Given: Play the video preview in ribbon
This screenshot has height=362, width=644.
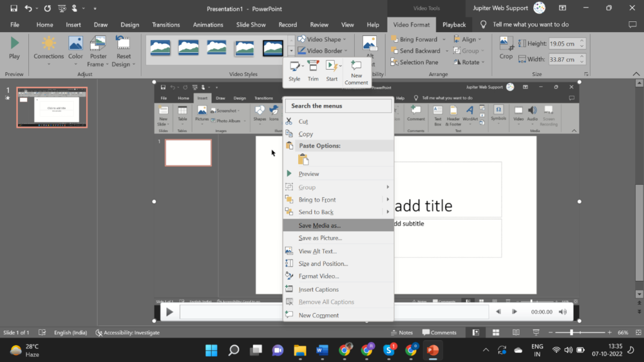Looking at the screenshot, I should coord(14,48).
